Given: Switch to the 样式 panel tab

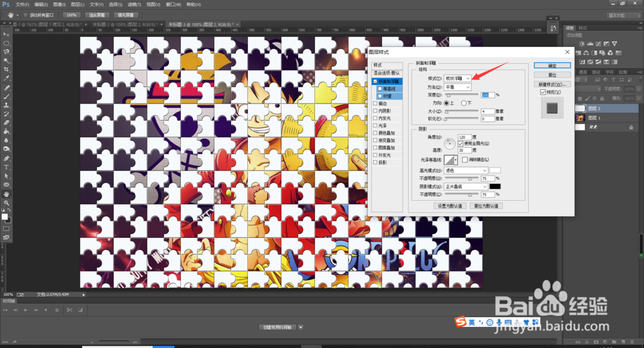Looking at the screenshot, I should (583, 28).
